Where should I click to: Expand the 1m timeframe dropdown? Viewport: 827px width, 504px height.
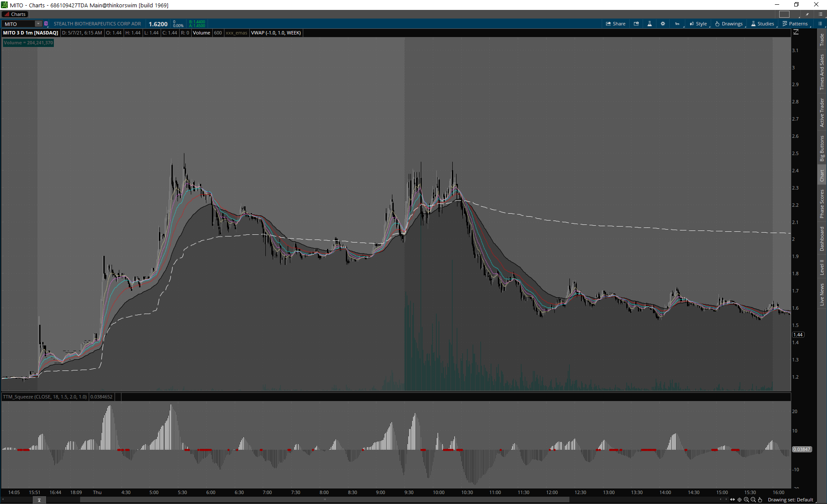[x=678, y=24]
